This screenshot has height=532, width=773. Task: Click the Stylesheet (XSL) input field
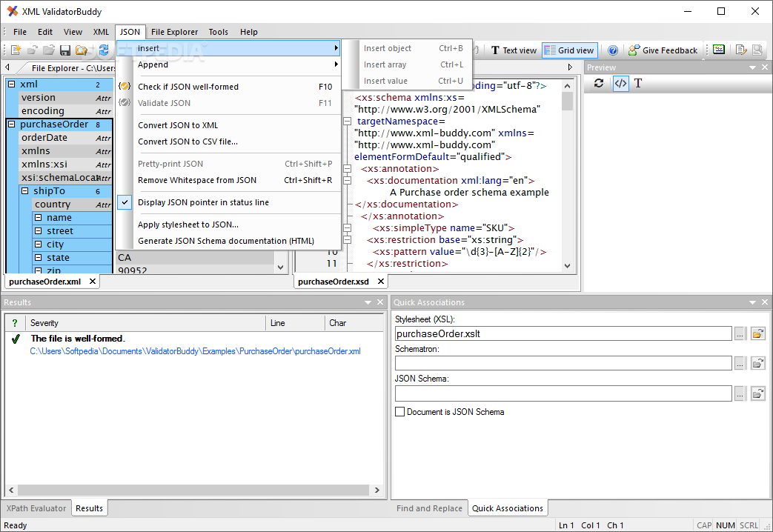pyautogui.click(x=563, y=333)
